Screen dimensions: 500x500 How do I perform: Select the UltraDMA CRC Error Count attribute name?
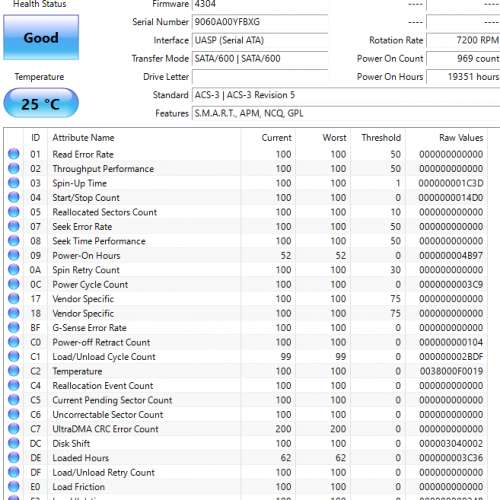[105, 429]
